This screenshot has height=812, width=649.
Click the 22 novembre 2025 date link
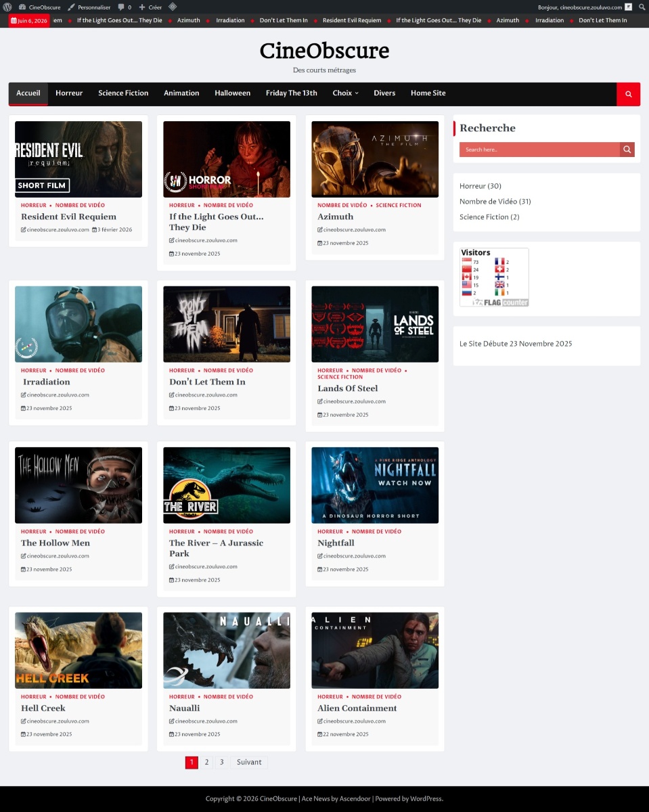tap(343, 734)
